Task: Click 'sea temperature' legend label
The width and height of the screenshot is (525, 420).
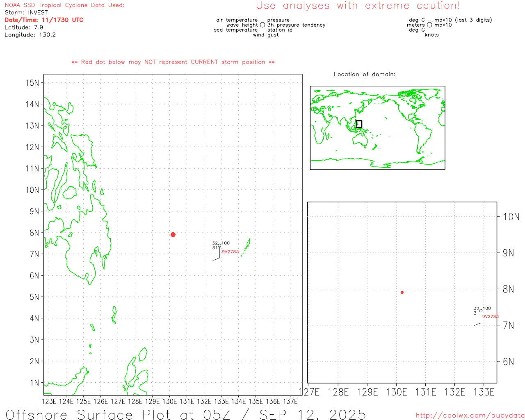Action: (x=236, y=30)
